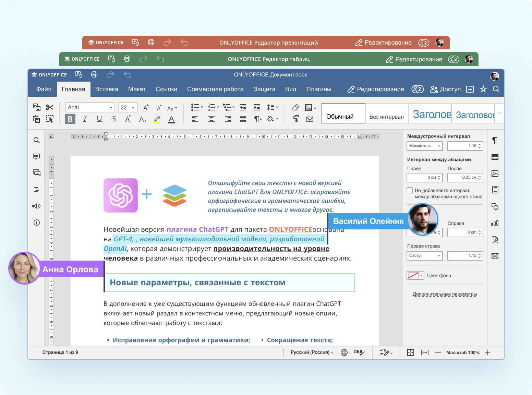The height and width of the screenshot is (395, 532).
Task: Click the justify text alignment icon
Action: [x=243, y=119]
